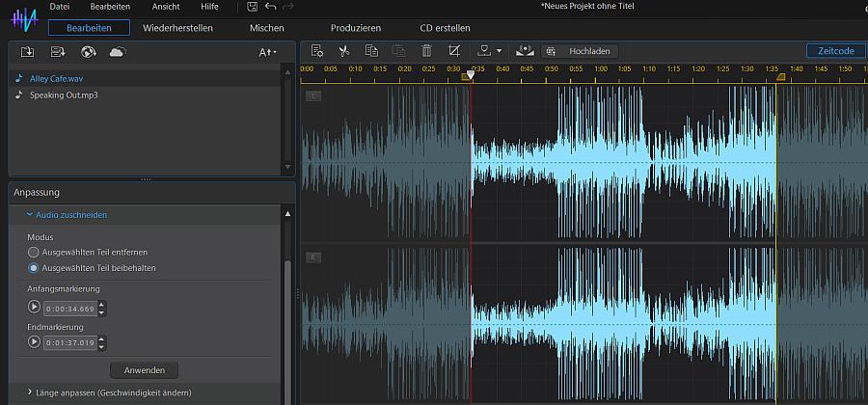Click the download from cloud icon
The width and height of the screenshot is (868, 405).
pos(117,52)
